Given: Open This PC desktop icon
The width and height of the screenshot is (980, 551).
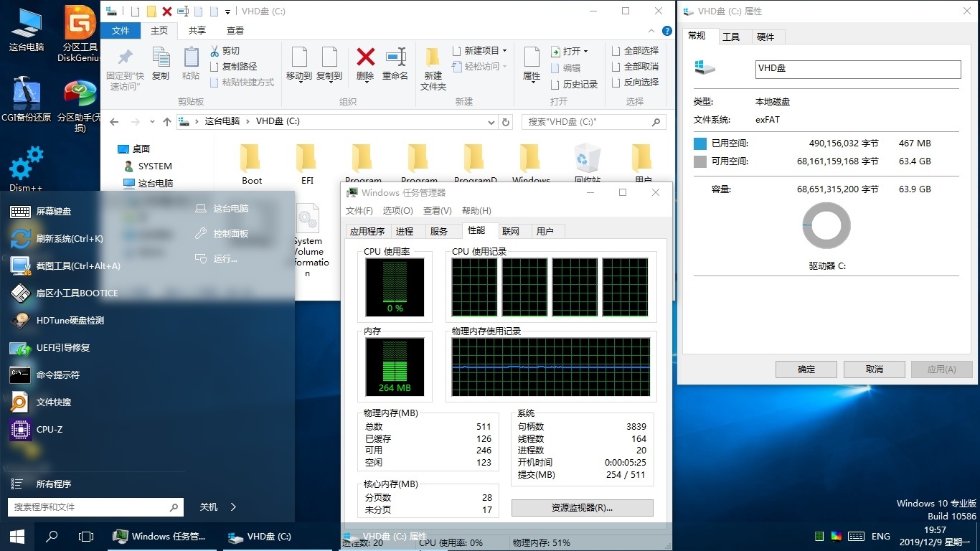Looking at the screenshot, I should point(27,31).
